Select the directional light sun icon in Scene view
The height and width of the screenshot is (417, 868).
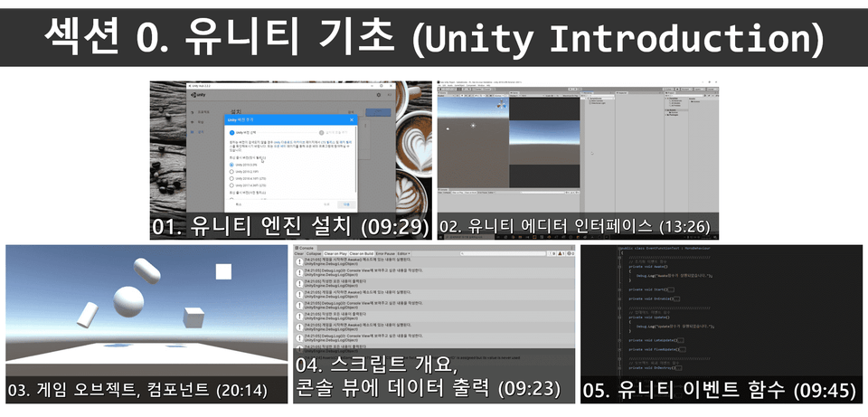pos(473,126)
